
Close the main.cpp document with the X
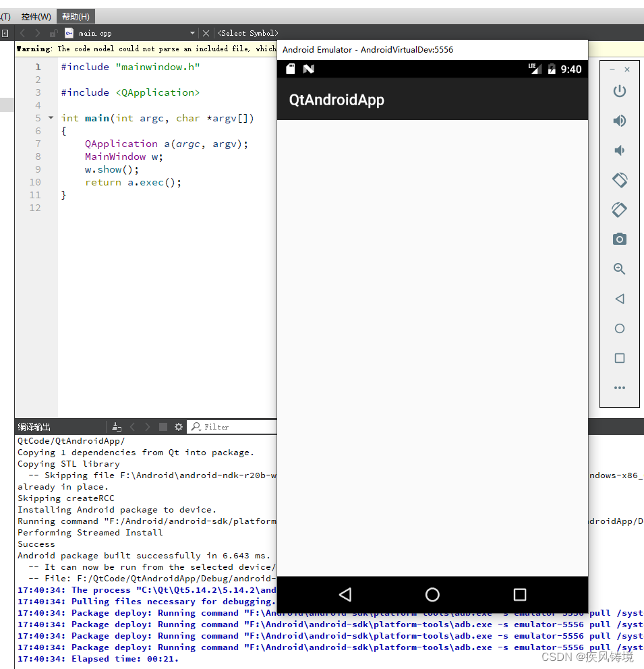206,33
